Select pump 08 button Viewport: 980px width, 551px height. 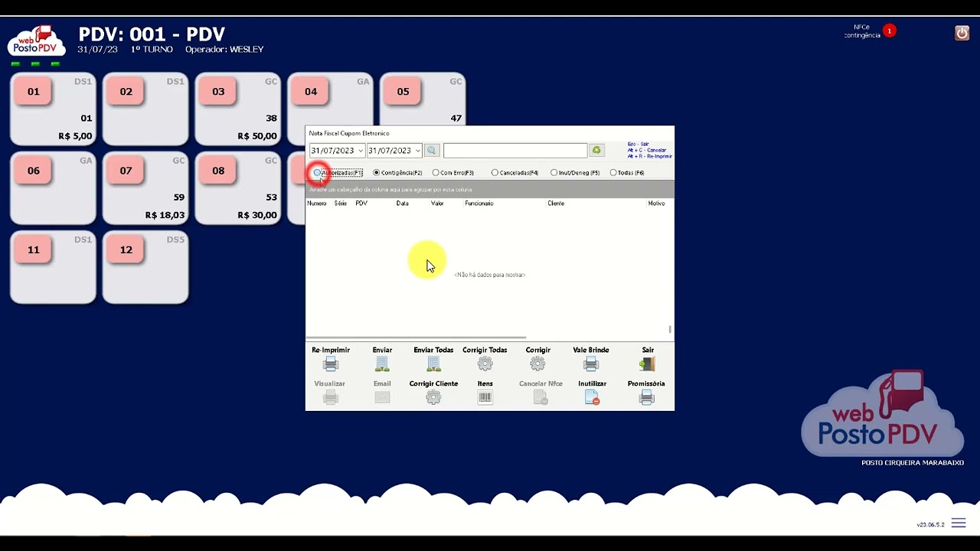218,171
